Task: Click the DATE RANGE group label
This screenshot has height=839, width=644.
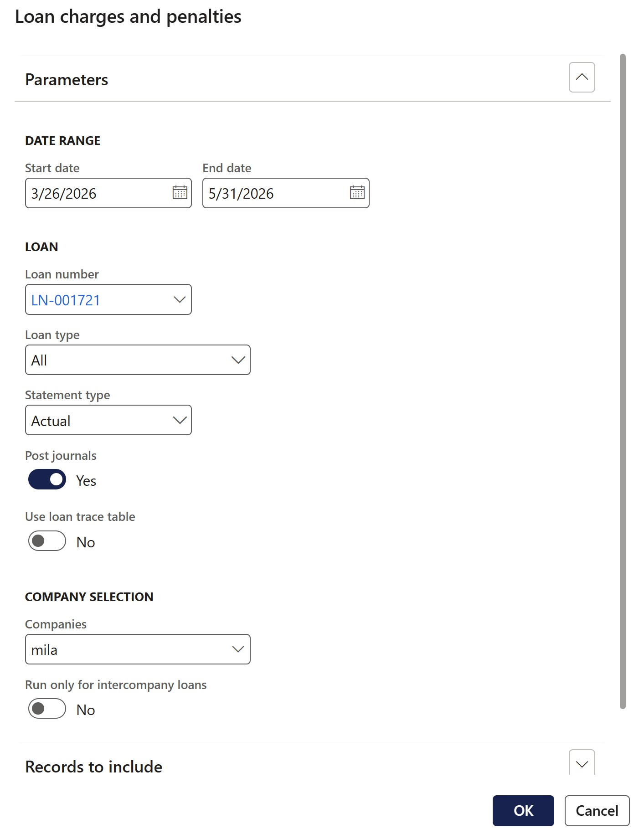Action: click(x=63, y=141)
